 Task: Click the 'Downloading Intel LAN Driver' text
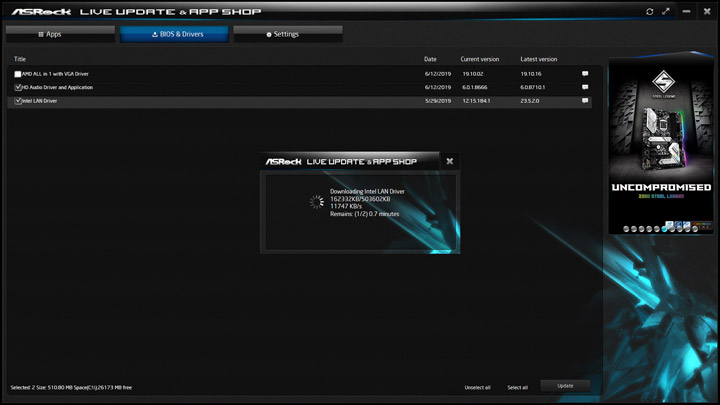point(367,191)
